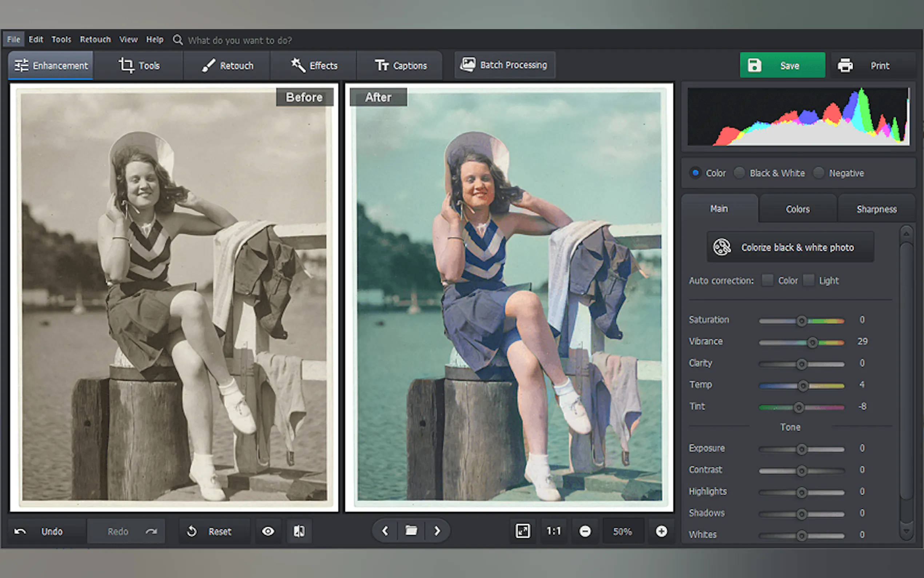
Task: Click the Vibrance slider handle
Action: [x=812, y=342]
